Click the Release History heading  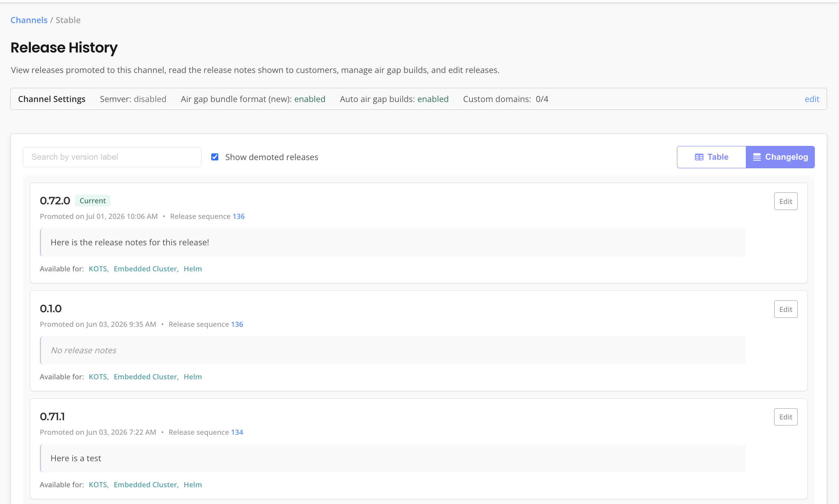pyautogui.click(x=64, y=48)
